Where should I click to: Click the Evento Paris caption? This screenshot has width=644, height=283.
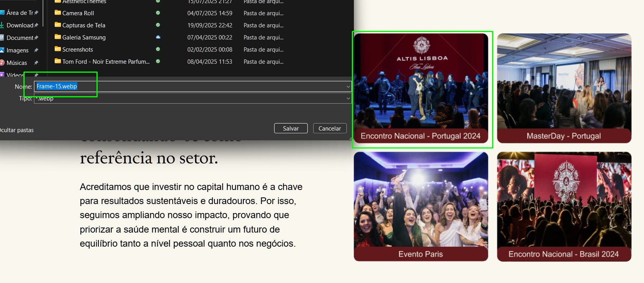421,254
